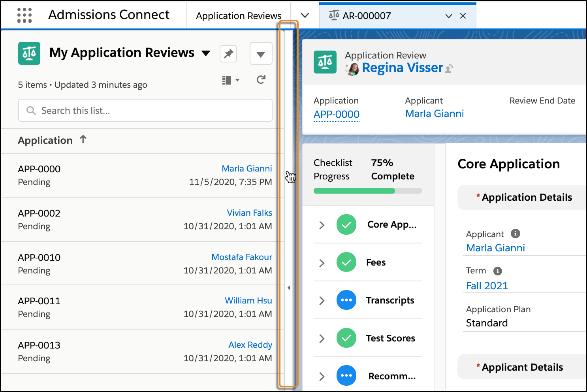Expand the Core App checklist item chevron

pos(322,225)
